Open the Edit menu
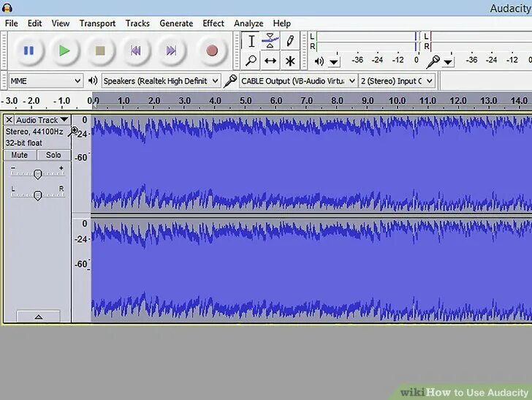The width and height of the screenshot is (532, 400). pyautogui.click(x=34, y=23)
